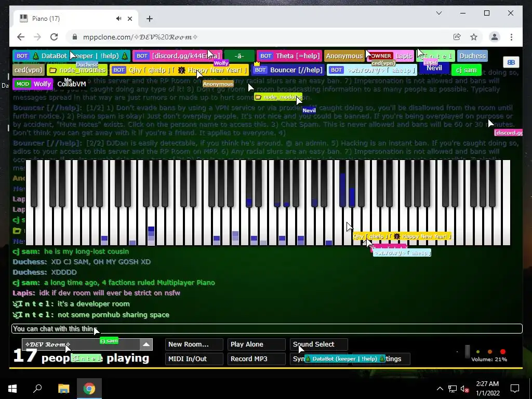Screen dimensions: 532x399
Task: Open the CollabVM (Me) name tag
Action: [72, 84]
